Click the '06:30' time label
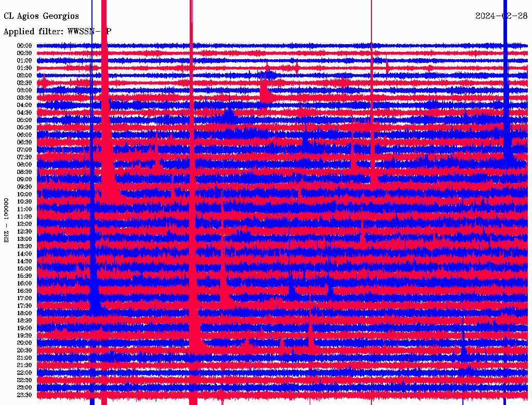The width and height of the screenshot is (532, 405). [24, 142]
